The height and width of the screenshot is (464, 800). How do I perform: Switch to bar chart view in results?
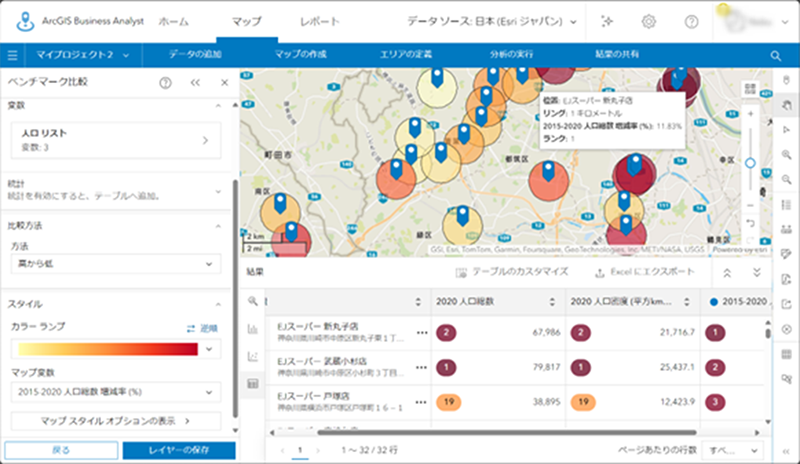pos(253,329)
